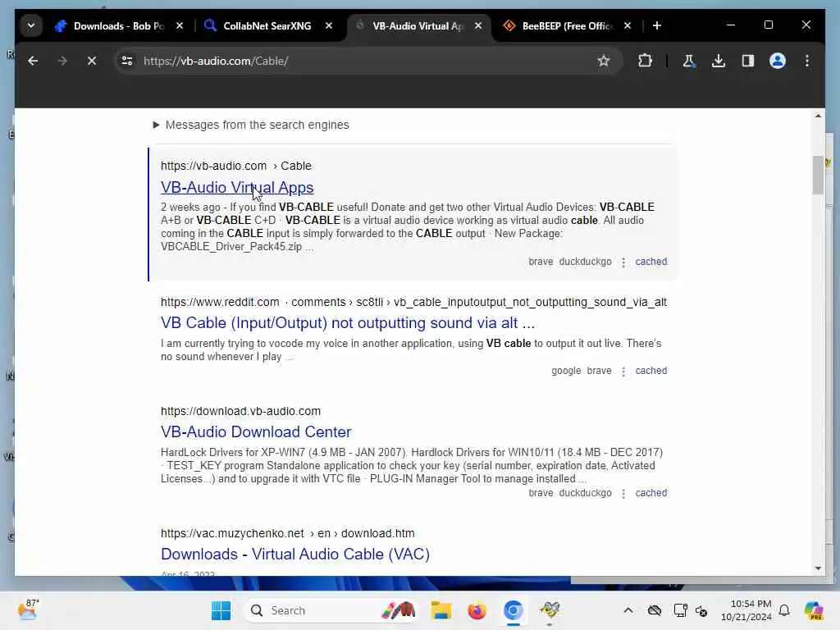This screenshot has width=840, height=630.
Task: Go back to the previous page
Action: [x=33, y=61]
